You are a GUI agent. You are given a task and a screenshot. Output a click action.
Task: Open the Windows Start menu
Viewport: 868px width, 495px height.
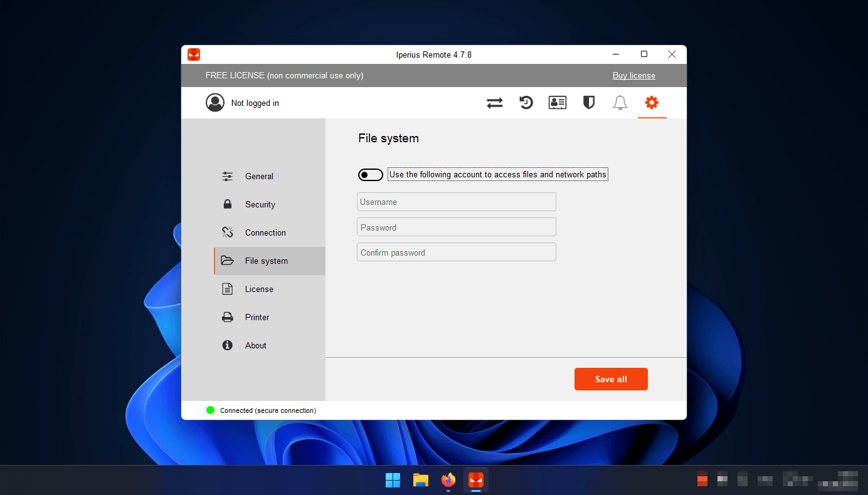click(x=393, y=481)
